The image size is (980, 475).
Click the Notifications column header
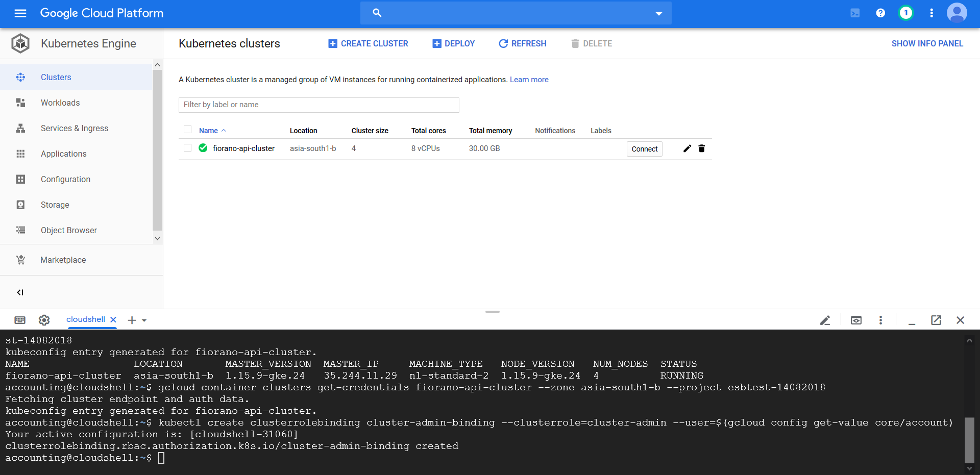[x=555, y=131]
